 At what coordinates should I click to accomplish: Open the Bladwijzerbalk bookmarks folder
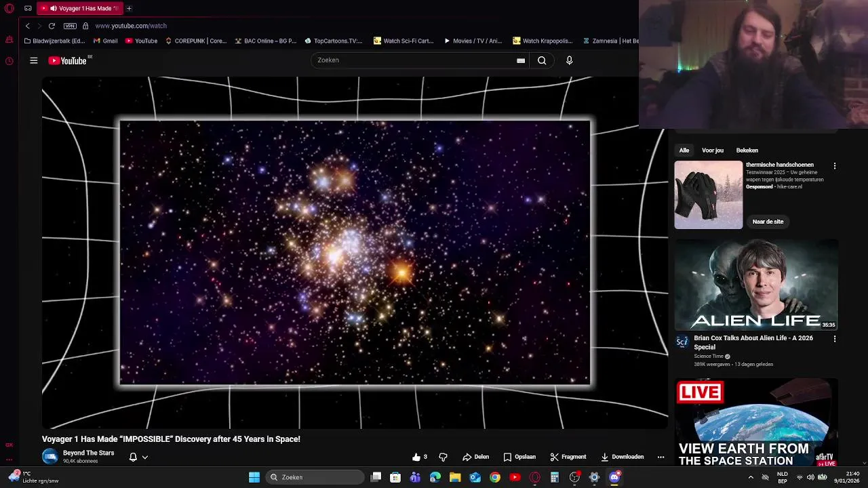point(54,41)
